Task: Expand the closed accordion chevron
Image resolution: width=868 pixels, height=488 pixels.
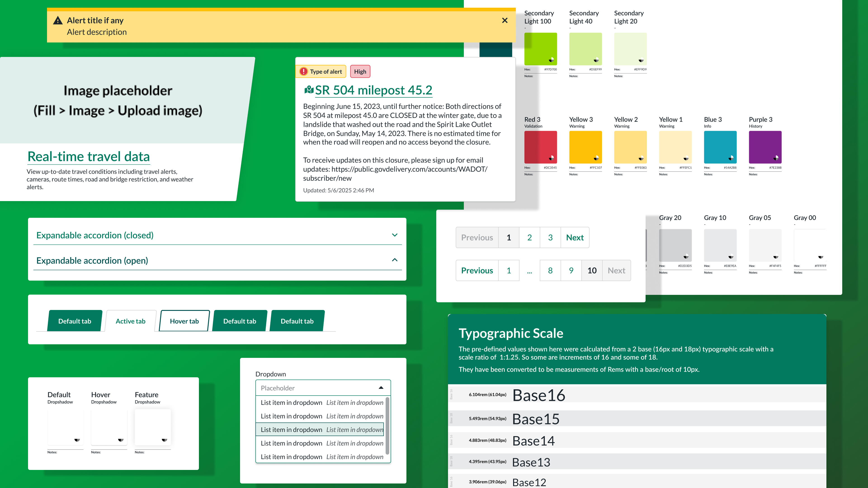Action: 395,235
